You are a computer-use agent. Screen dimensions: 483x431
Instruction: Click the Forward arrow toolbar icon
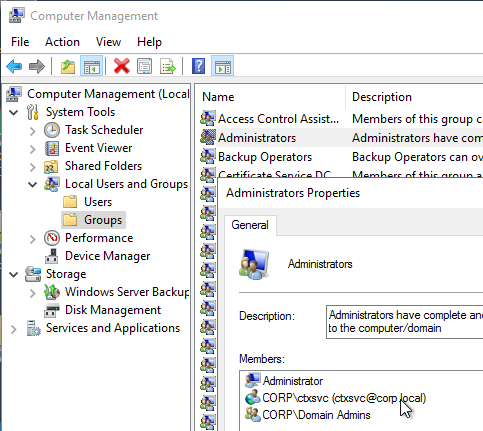click(x=37, y=66)
